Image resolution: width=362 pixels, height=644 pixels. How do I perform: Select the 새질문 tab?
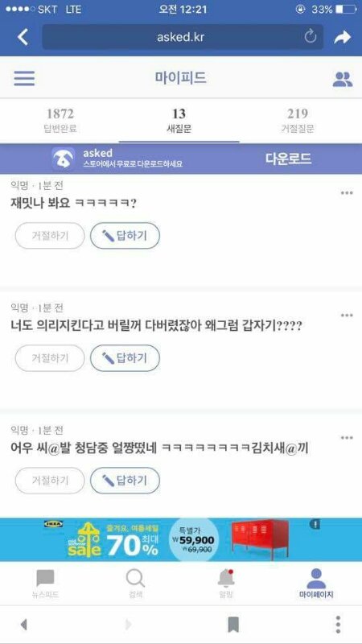[x=179, y=120]
